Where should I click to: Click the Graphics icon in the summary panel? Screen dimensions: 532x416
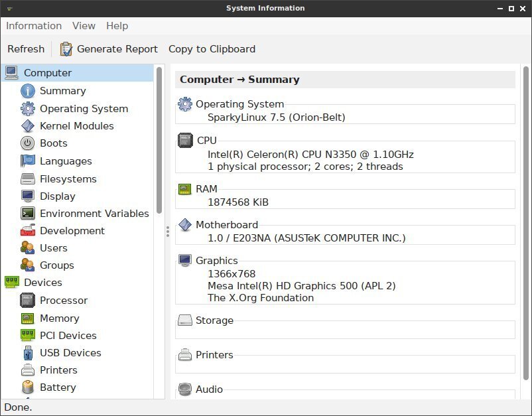click(x=184, y=260)
